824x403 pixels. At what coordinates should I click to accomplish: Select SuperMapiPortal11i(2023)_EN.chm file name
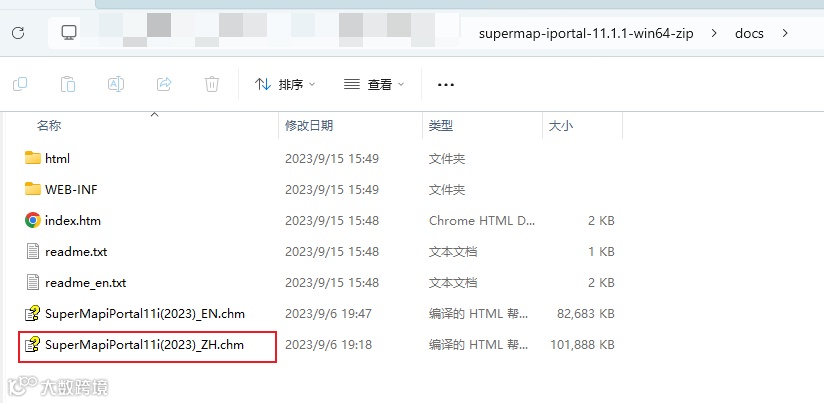(x=145, y=314)
